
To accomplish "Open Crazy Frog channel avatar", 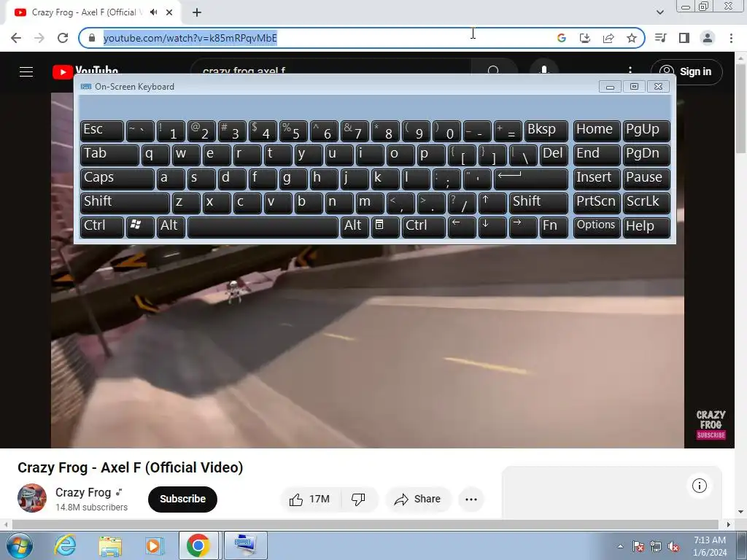I will [32, 498].
